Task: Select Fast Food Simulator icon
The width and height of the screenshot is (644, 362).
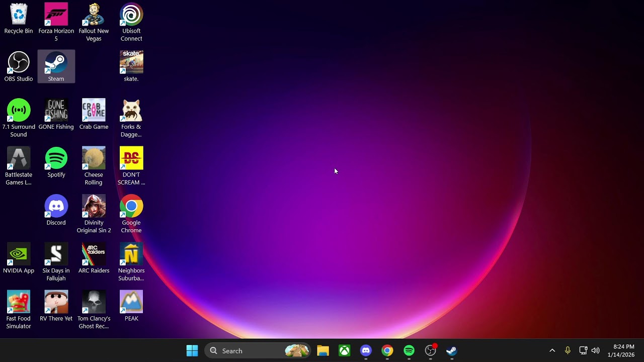Action: 19,310
